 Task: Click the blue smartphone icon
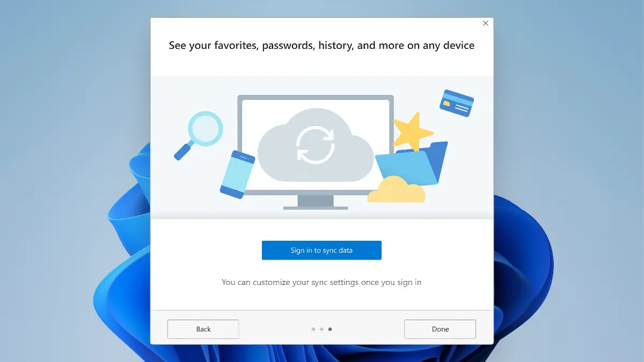[x=237, y=174]
